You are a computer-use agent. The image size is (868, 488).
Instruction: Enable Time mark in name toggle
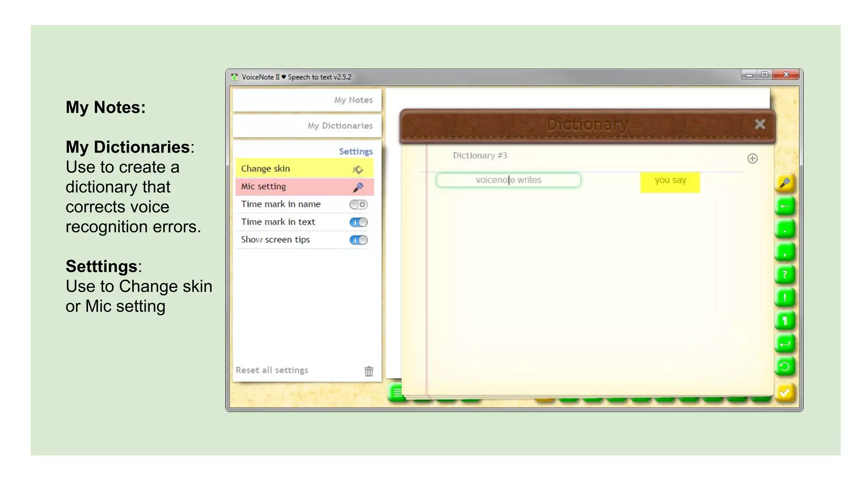(358, 205)
